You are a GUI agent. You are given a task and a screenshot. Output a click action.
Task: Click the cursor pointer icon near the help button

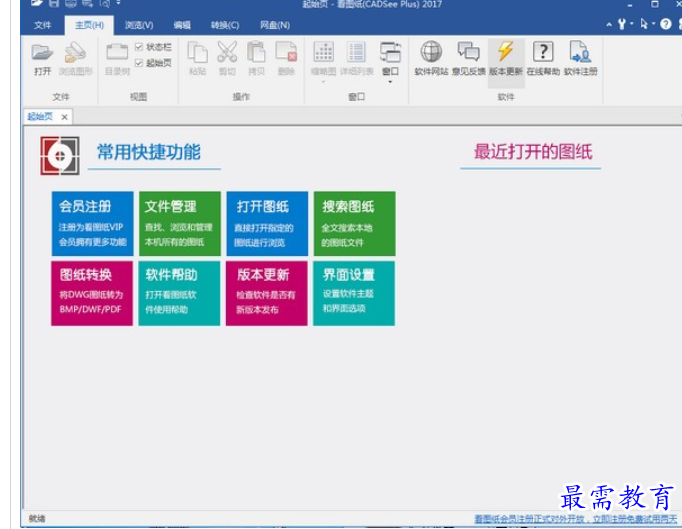click(x=644, y=24)
